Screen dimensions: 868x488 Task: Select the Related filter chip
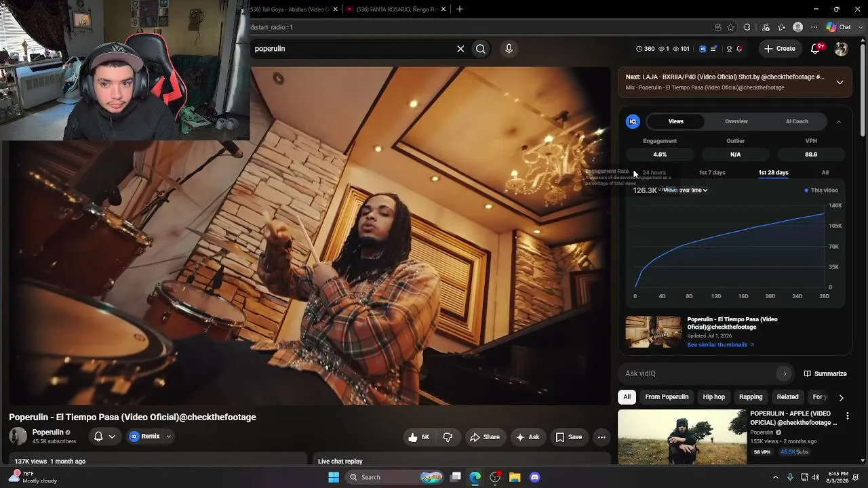787,397
